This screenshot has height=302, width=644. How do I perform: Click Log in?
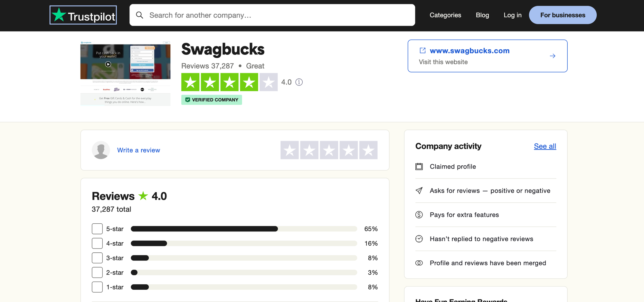[x=512, y=15]
